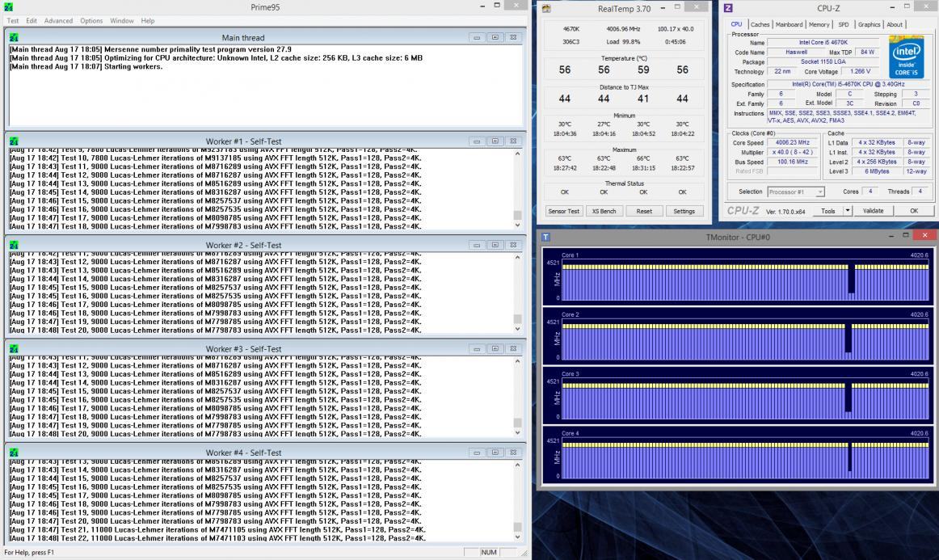Close the Worker #4 Self-Test window
939x560 pixels.
[x=513, y=453]
